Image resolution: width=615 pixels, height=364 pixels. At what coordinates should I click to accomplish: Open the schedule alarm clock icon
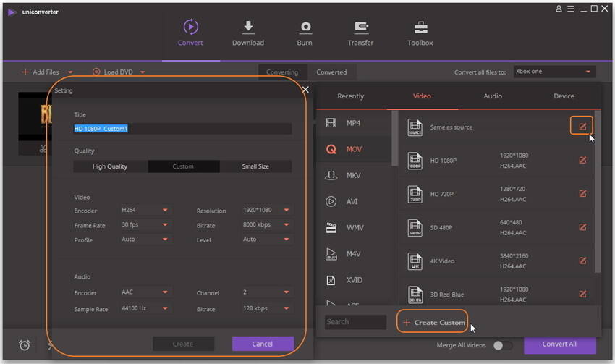25,345
